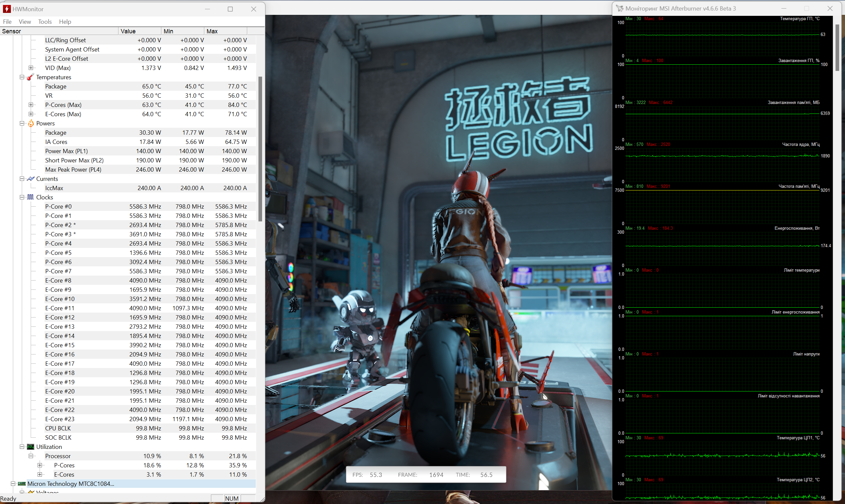Click the Температура ЦП1 graph in Afterburner
This screenshot has height=504, width=845.
pos(723,458)
